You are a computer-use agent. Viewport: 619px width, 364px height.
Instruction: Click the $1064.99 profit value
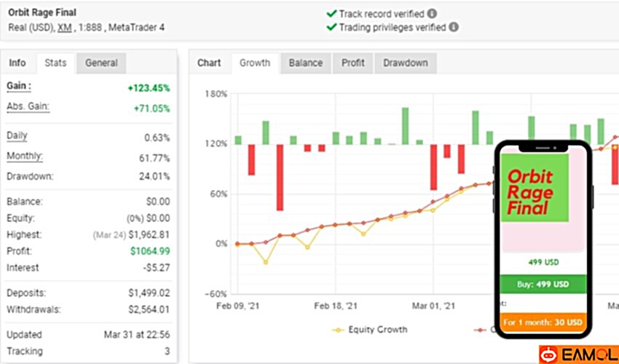point(150,251)
